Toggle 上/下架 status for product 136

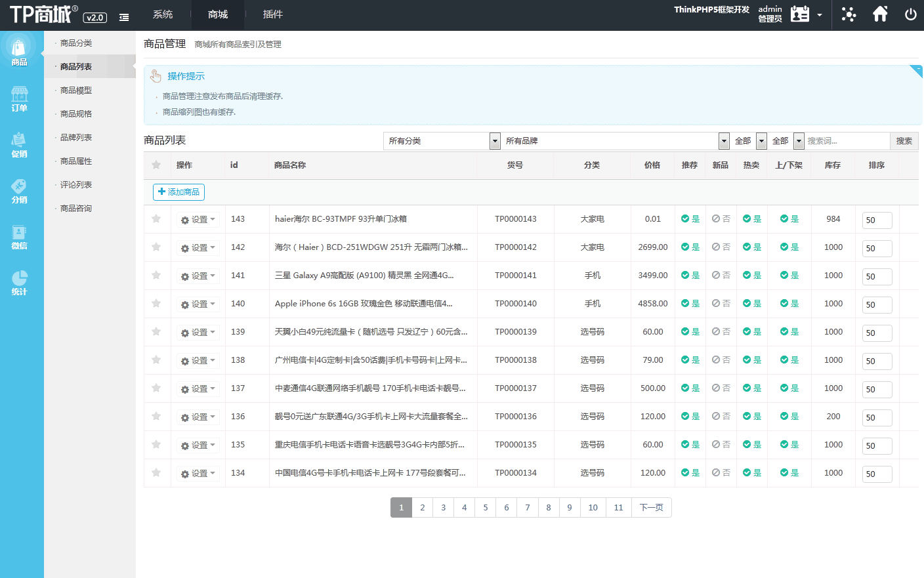click(789, 417)
